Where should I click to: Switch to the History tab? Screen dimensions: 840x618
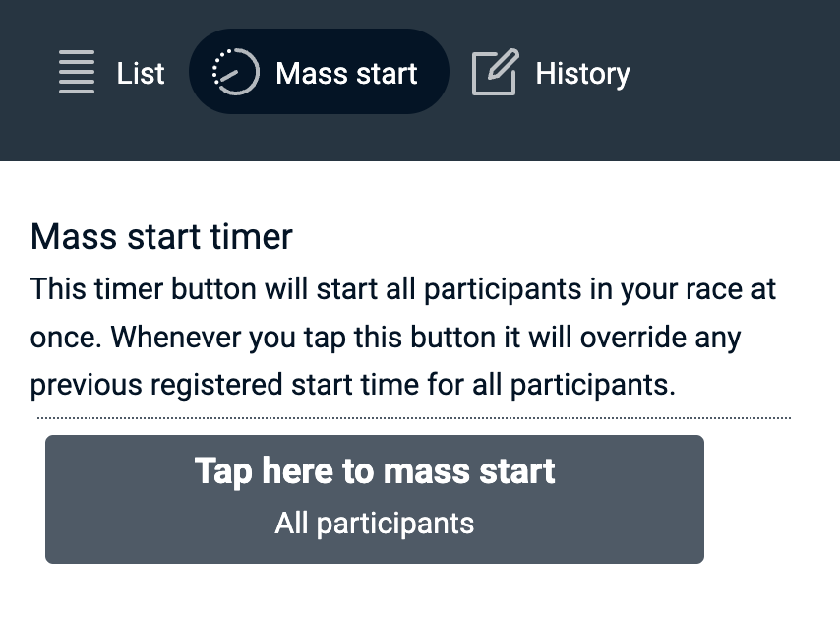pyautogui.click(x=582, y=74)
